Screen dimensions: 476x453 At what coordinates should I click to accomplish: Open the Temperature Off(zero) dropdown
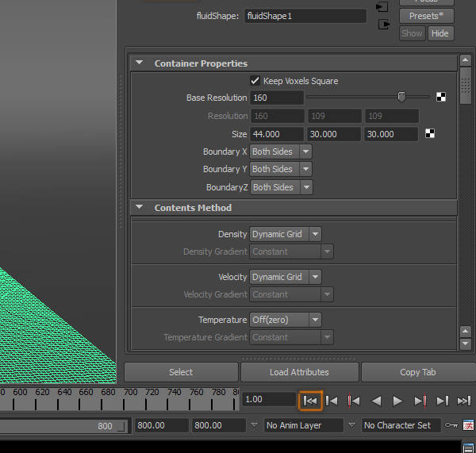click(286, 320)
